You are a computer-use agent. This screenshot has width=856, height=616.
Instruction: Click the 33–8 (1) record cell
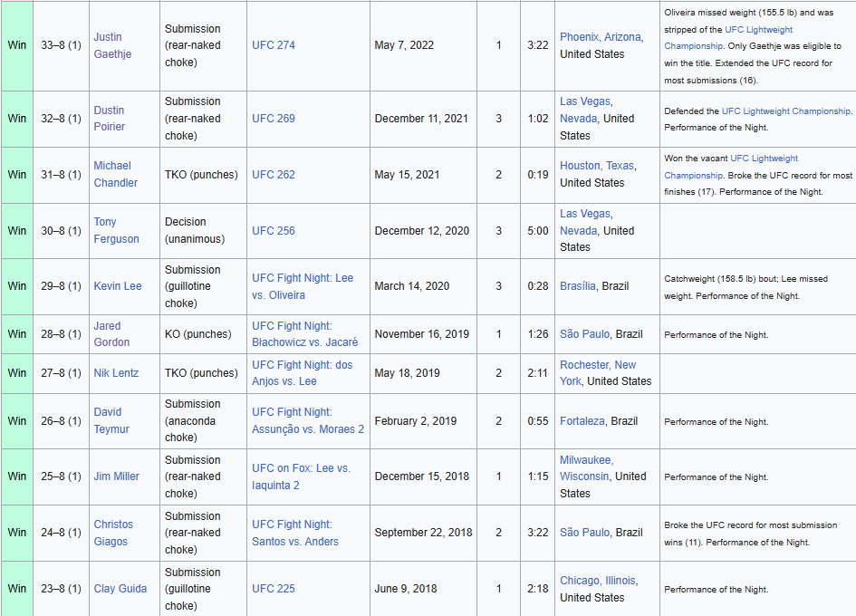(x=62, y=45)
